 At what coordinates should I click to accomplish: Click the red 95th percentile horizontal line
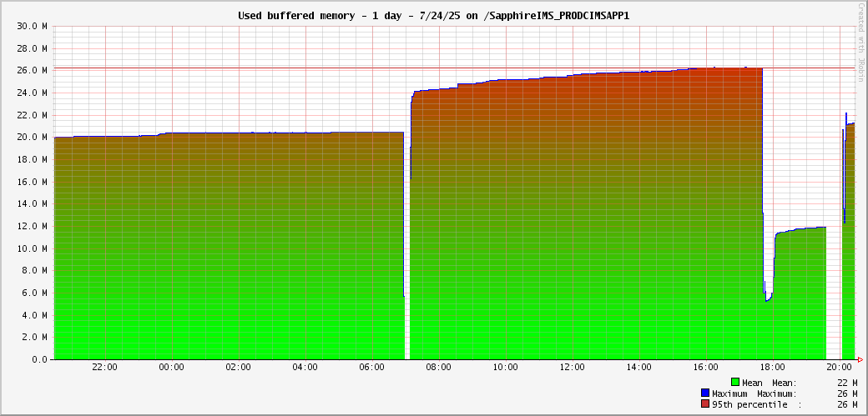pos(454,68)
